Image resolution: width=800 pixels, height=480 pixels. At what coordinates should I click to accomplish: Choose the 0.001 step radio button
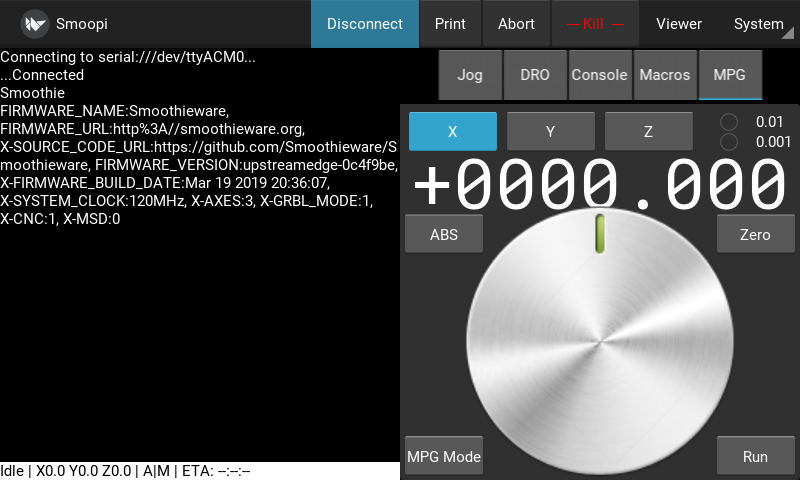point(729,142)
